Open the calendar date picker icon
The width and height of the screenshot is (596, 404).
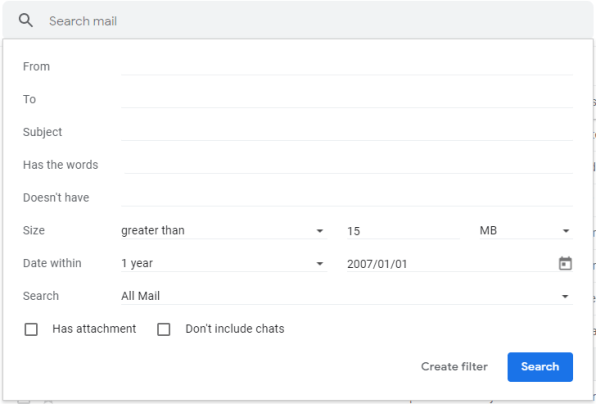click(565, 263)
